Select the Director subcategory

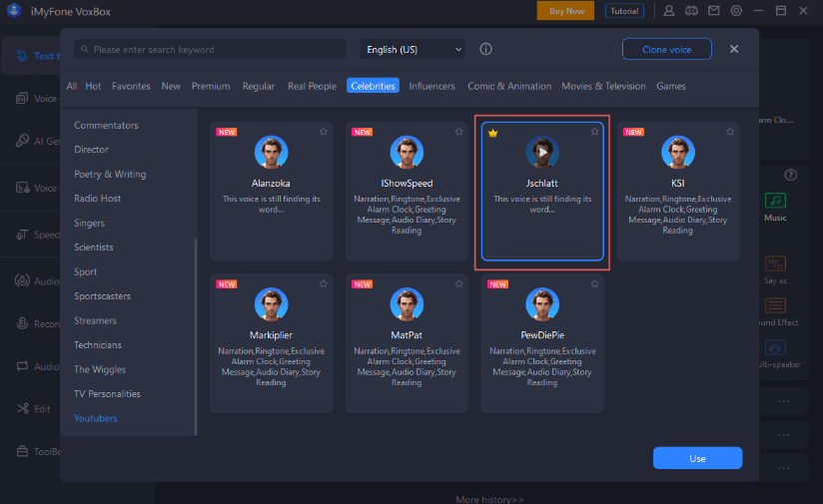click(x=91, y=150)
